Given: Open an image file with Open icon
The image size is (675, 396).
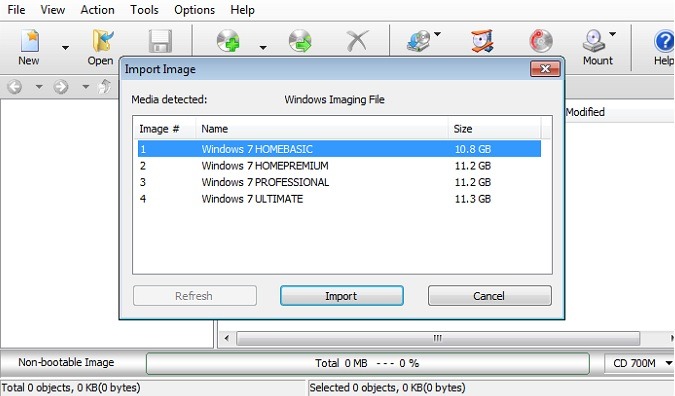Looking at the screenshot, I should [102, 41].
